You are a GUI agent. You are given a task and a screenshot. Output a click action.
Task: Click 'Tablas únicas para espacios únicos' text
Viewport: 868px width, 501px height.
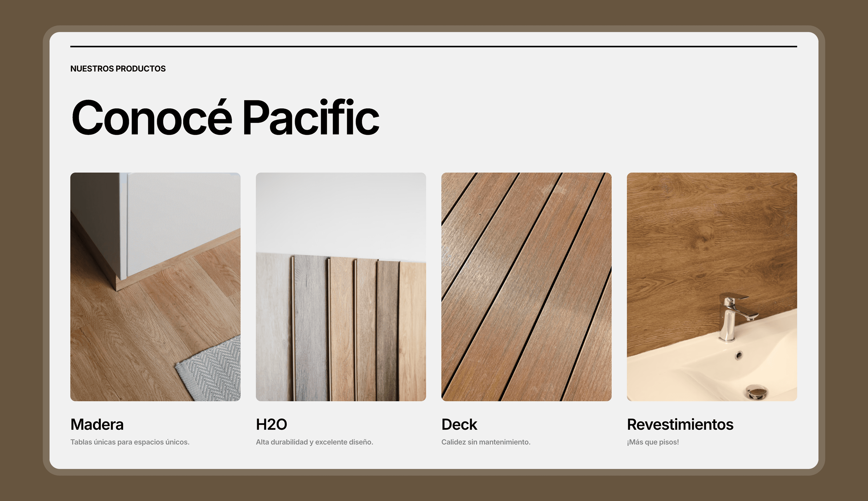tap(130, 442)
